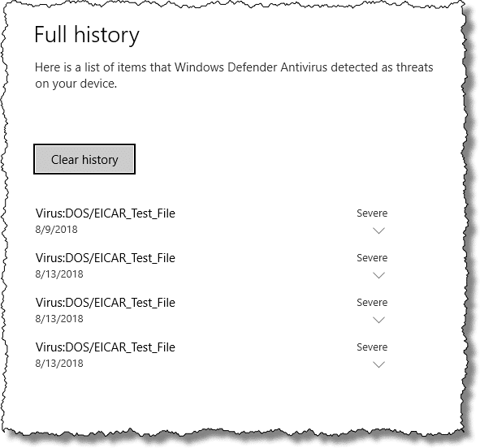The height and width of the screenshot is (448, 480).
Task: Expand the third EICAR_Test_File entry chevron
Action: 379,321
